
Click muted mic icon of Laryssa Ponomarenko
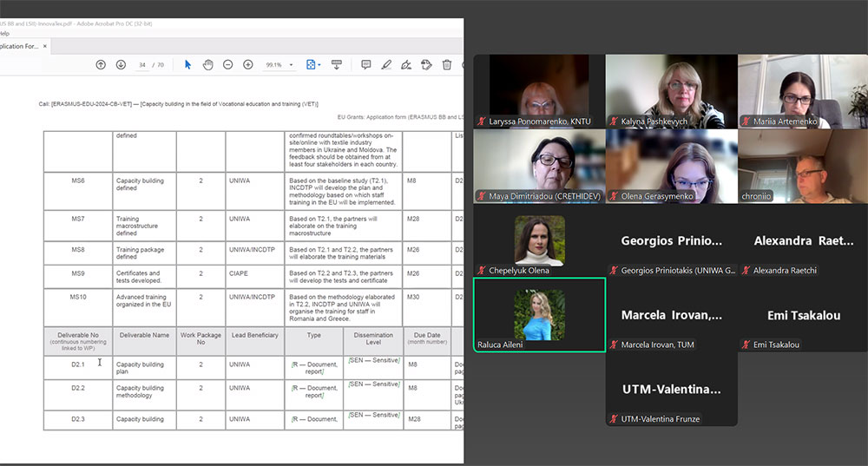482,121
